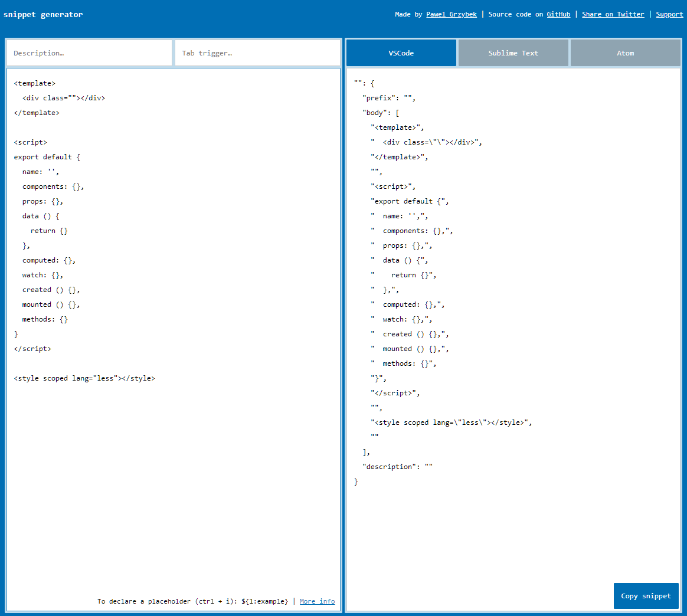Click the Tab trigger input field
687x616 pixels.
point(257,53)
